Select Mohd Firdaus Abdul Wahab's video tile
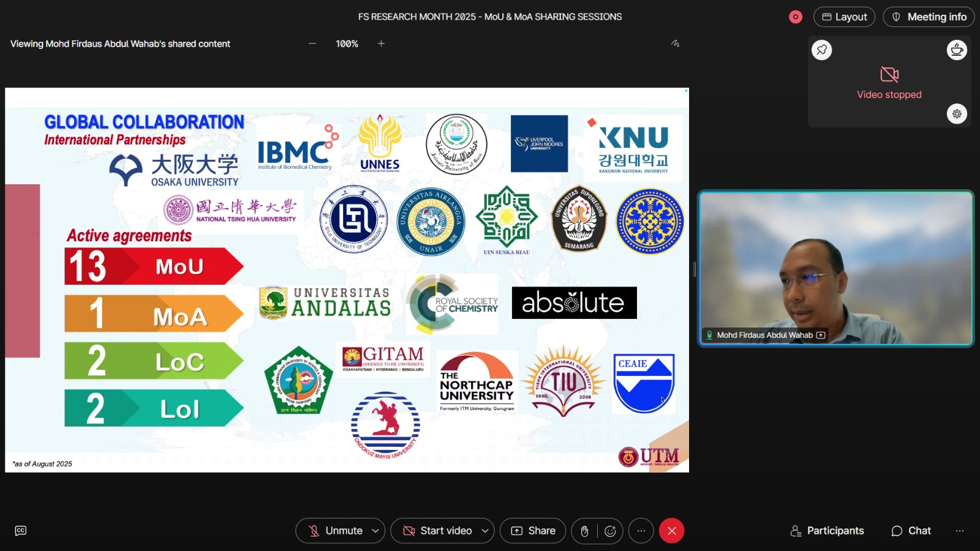Image resolution: width=980 pixels, height=551 pixels. [835, 269]
